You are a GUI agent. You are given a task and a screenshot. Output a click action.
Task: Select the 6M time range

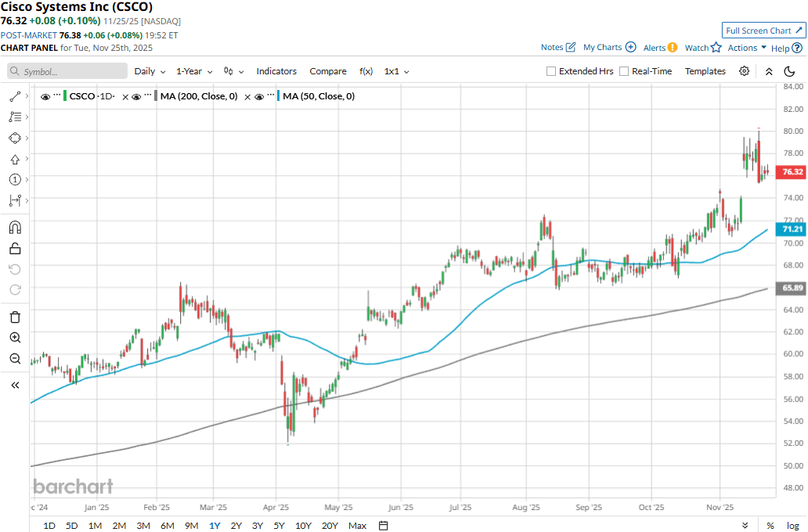click(x=168, y=526)
